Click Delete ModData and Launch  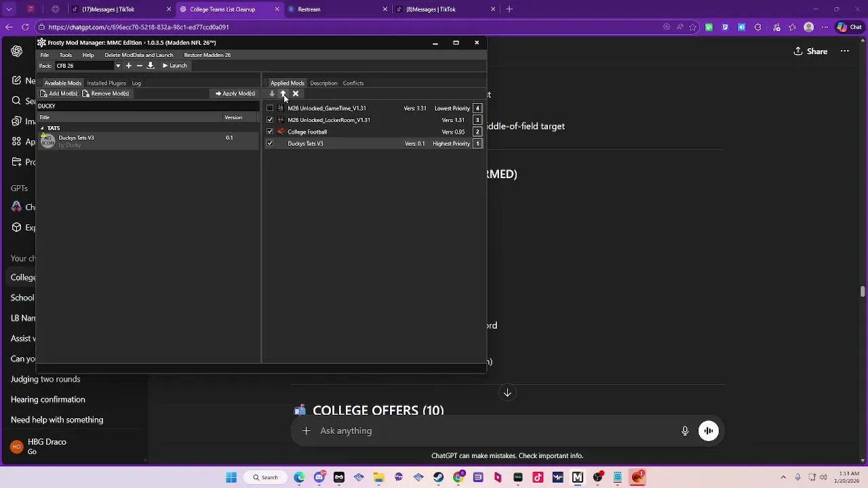[139, 55]
